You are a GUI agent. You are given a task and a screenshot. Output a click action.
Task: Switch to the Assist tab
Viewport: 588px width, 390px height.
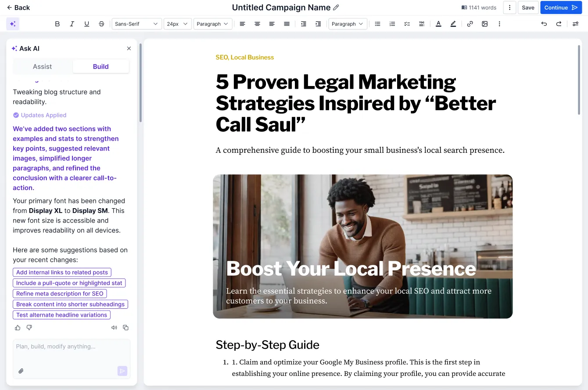43,66
